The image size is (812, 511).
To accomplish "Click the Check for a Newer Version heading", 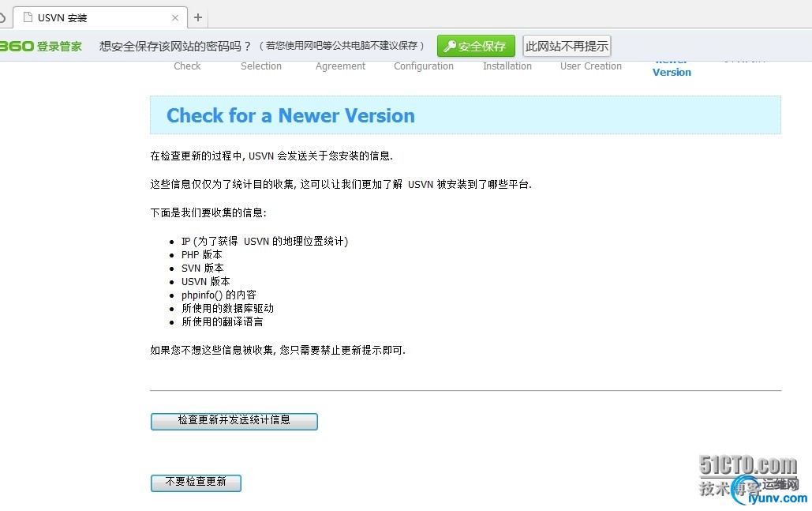I will click(290, 115).
